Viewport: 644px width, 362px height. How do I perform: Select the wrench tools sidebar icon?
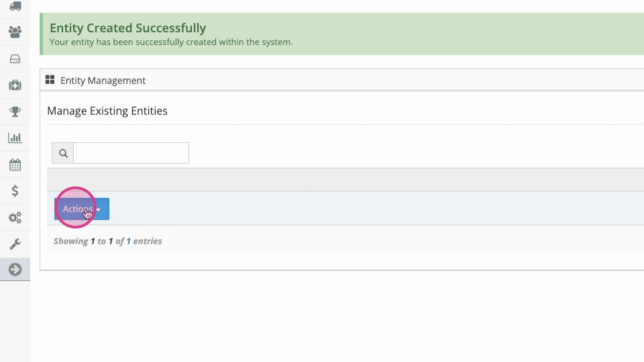click(15, 244)
